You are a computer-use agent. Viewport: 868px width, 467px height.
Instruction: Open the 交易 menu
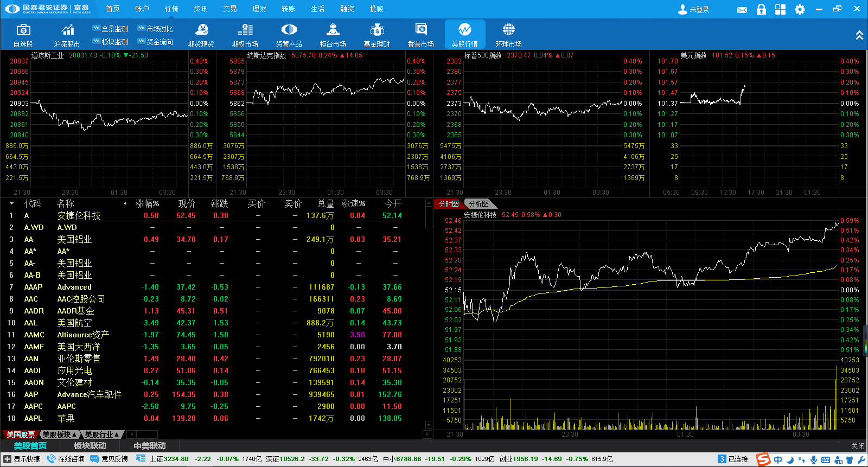230,9
